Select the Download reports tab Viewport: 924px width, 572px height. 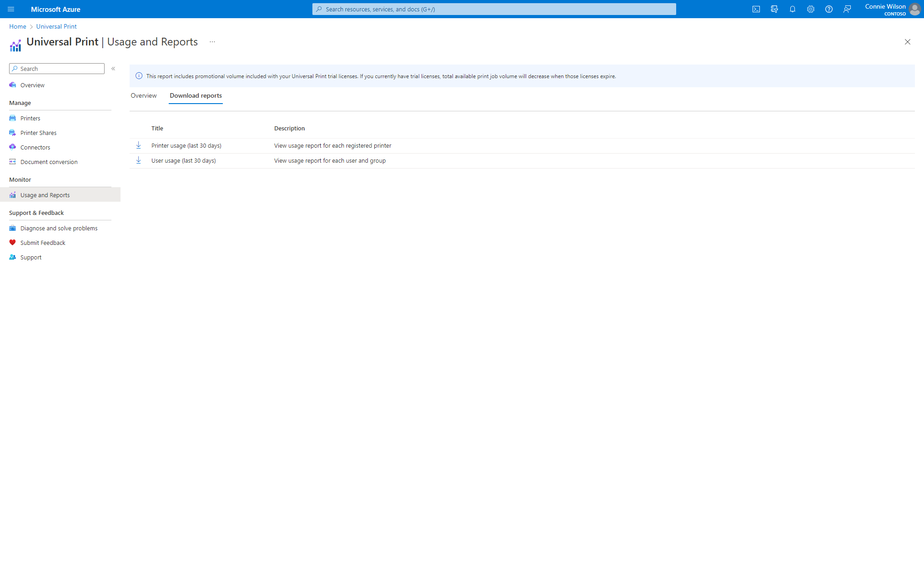pos(196,95)
